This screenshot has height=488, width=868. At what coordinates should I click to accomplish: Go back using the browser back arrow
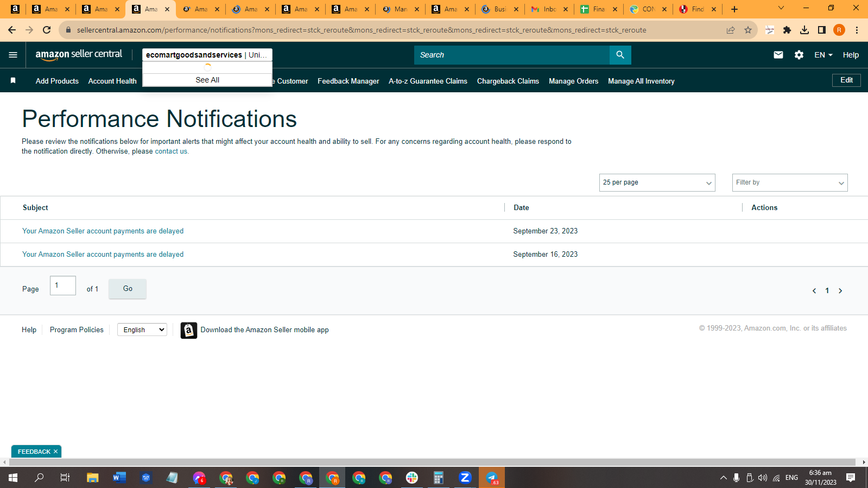[x=12, y=30]
